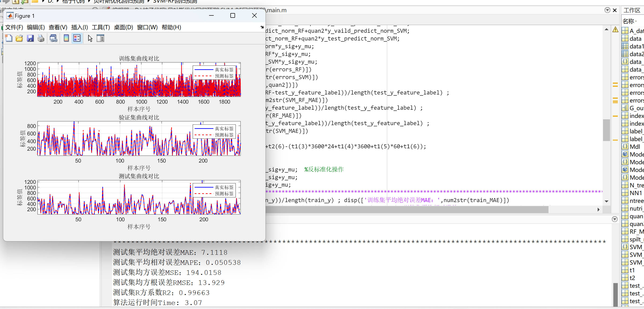Click the figure toolbar dock arrow
The image size is (644, 309).
262,27
